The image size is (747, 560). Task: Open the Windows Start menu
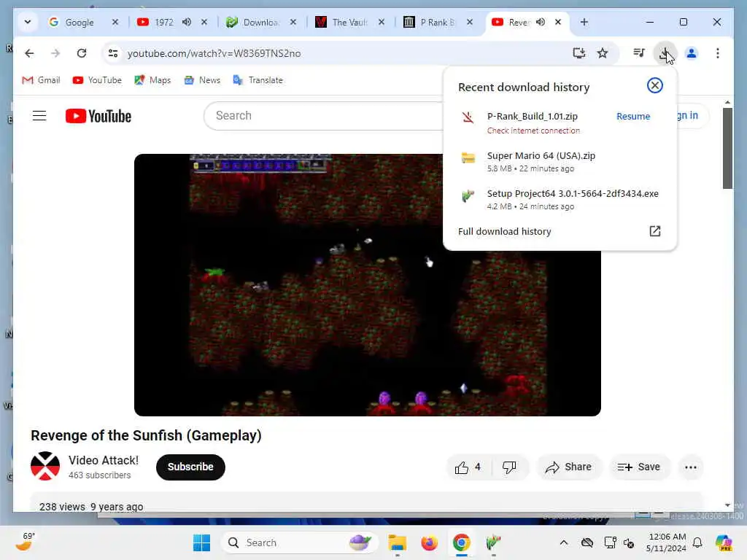(x=201, y=542)
